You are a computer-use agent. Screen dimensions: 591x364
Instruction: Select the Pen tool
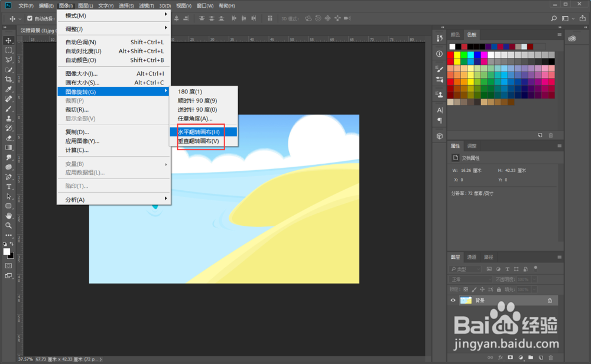click(8, 177)
